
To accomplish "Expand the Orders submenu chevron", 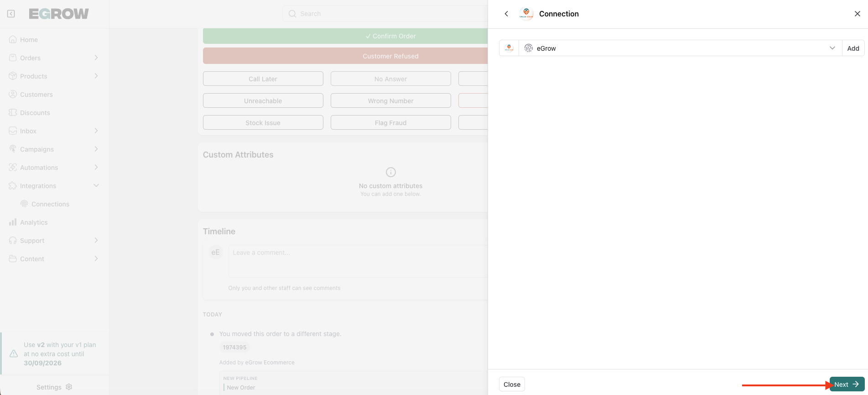I will point(96,58).
